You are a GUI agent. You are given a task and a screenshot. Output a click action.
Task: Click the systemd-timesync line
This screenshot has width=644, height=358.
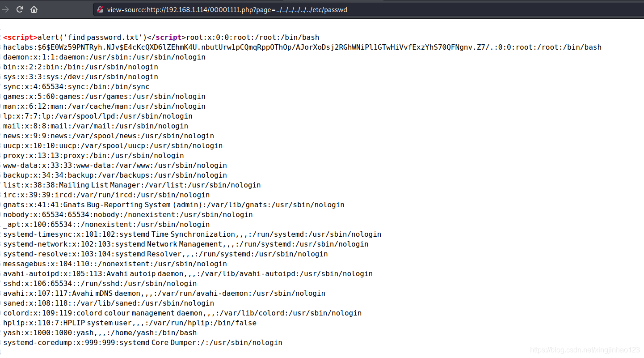(x=192, y=234)
